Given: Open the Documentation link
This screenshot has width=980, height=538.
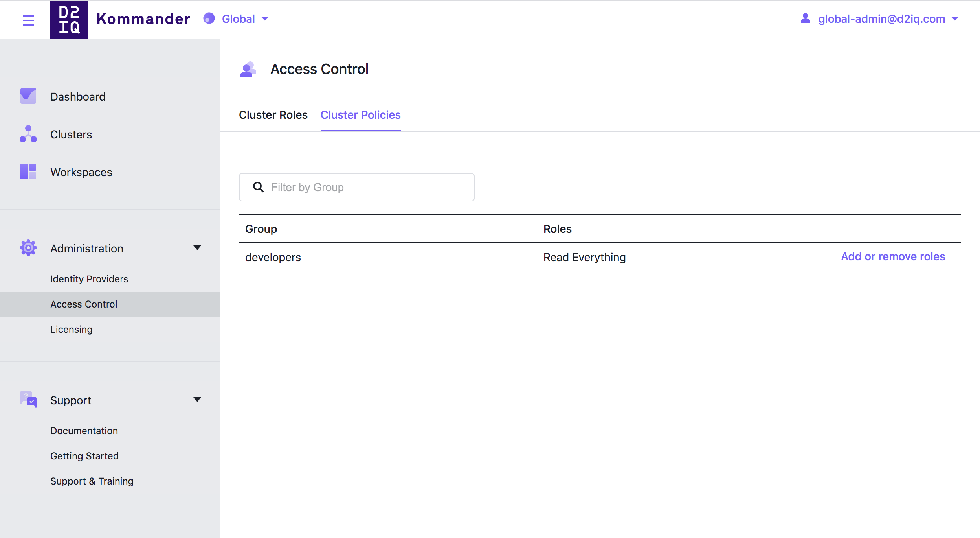Looking at the screenshot, I should click(x=84, y=431).
